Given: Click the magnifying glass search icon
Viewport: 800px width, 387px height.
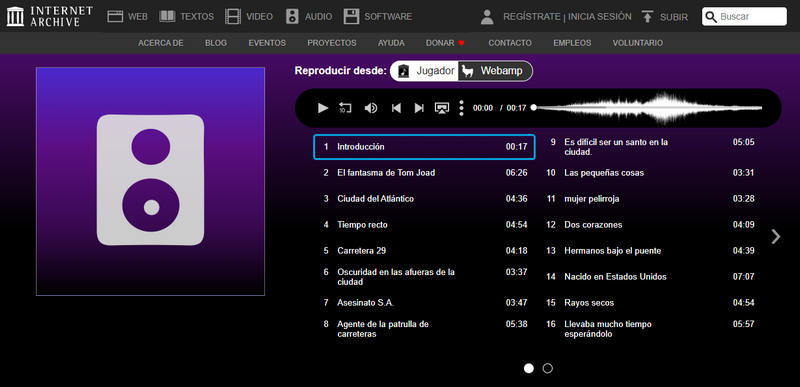Looking at the screenshot, I should [x=711, y=17].
